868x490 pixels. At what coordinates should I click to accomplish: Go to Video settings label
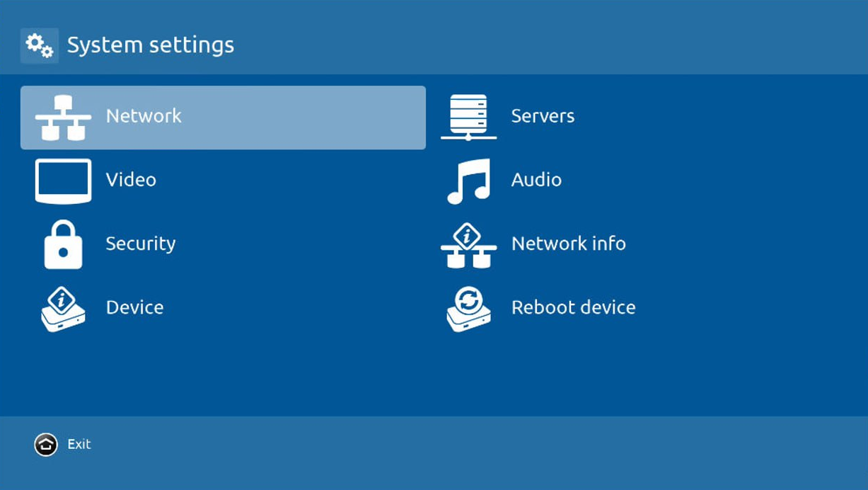pos(131,180)
